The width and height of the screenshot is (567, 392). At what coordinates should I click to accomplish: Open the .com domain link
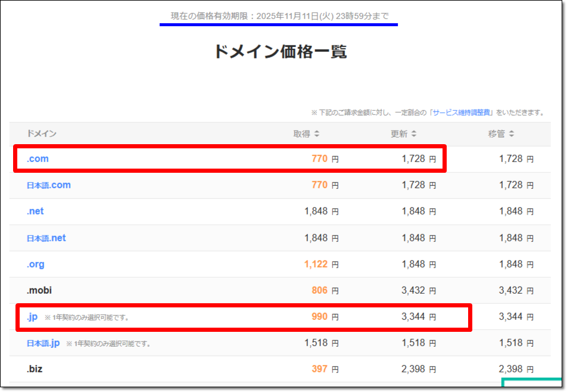tap(38, 159)
